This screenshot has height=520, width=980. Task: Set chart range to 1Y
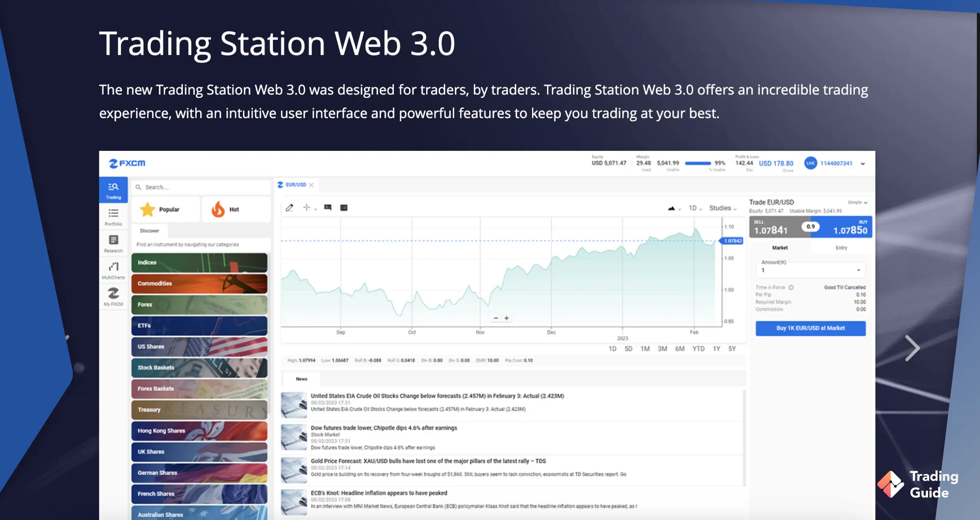tap(716, 349)
